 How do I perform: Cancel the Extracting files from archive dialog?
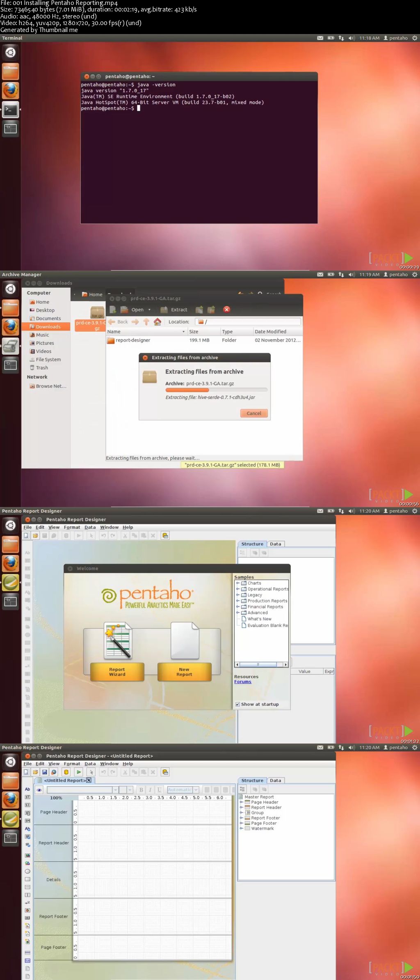[x=254, y=413]
